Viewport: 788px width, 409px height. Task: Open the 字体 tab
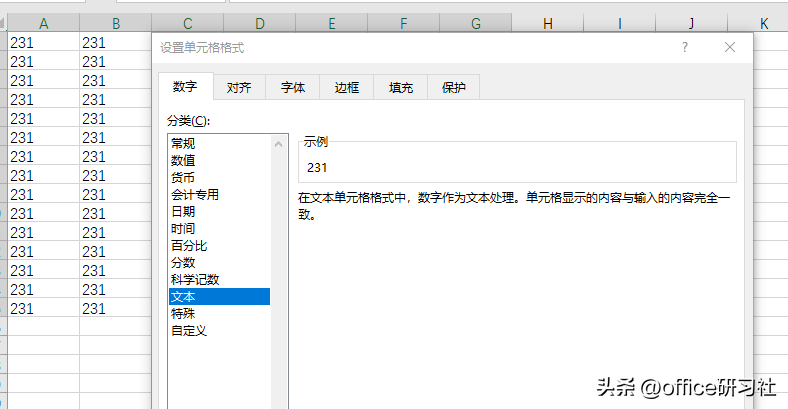click(x=293, y=87)
